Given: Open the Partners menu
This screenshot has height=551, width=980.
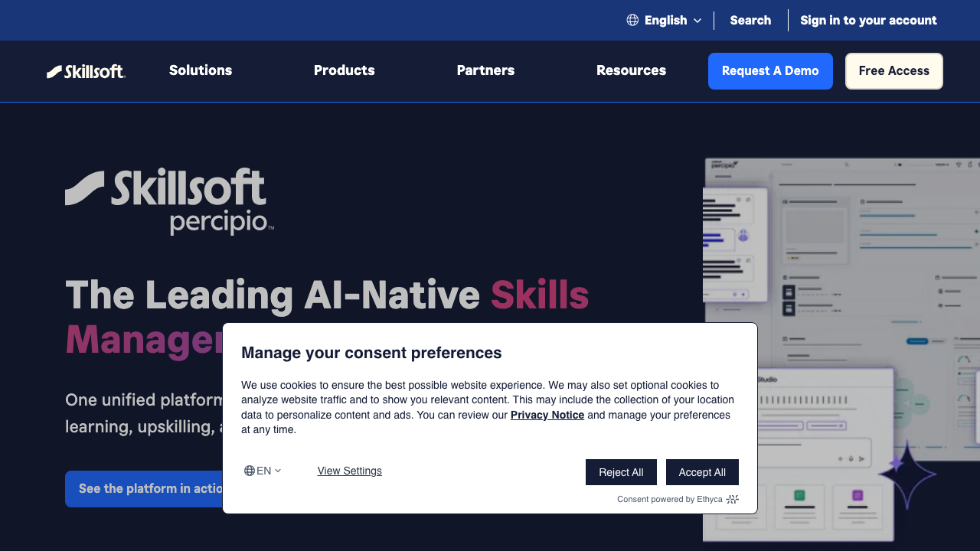Looking at the screenshot, I should click(x=485, y=70).
